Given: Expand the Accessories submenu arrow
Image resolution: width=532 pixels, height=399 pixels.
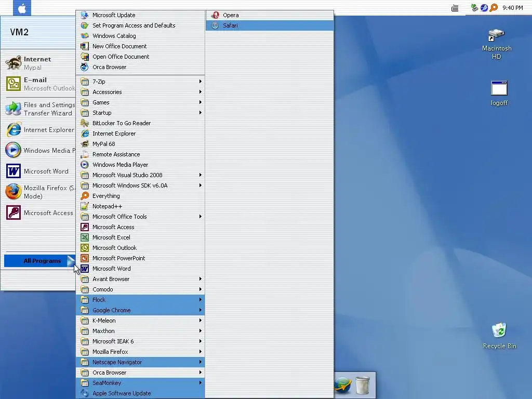Looking at the screenshot, I should click(201, 92).
